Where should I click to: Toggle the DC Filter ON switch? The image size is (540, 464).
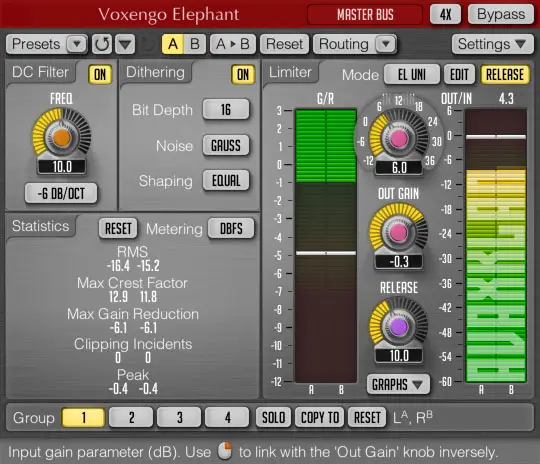[x=100, y=74]
